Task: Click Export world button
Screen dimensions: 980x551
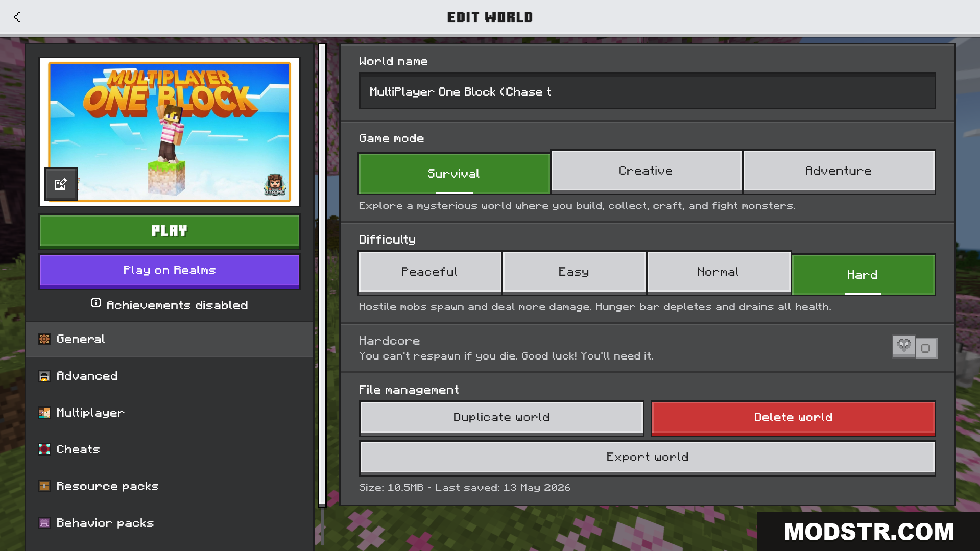Action: [x=648, y=458]
